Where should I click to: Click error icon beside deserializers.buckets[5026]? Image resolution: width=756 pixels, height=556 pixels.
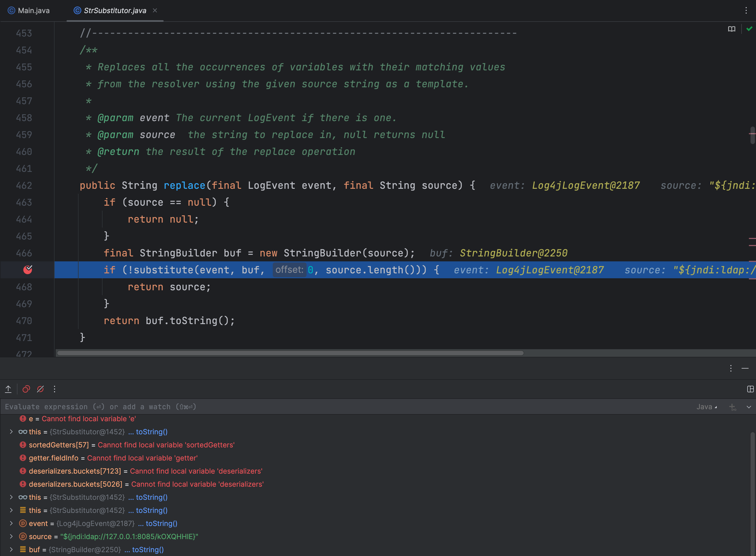tap(23, 484)
